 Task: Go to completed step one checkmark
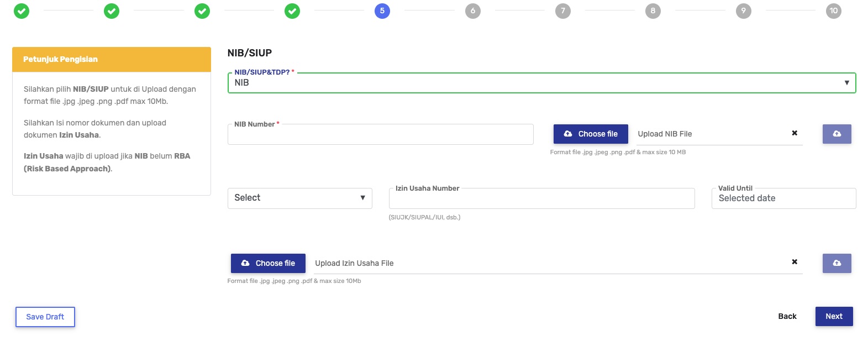coord(22,11)
